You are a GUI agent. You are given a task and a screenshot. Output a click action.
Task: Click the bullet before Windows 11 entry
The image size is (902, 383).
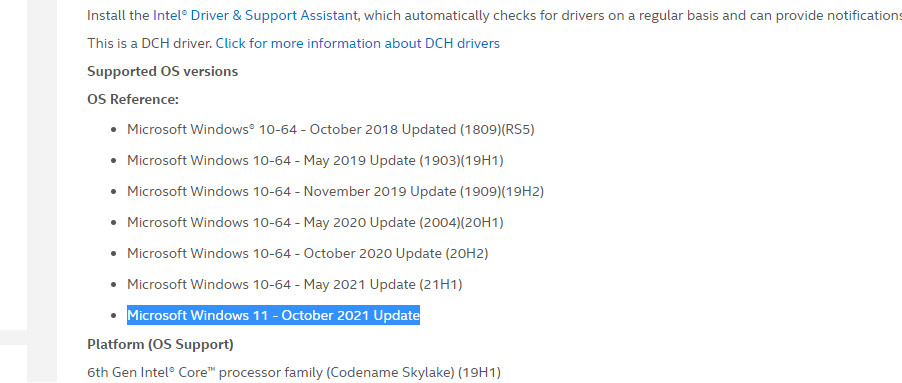click(x=114, y=316)
